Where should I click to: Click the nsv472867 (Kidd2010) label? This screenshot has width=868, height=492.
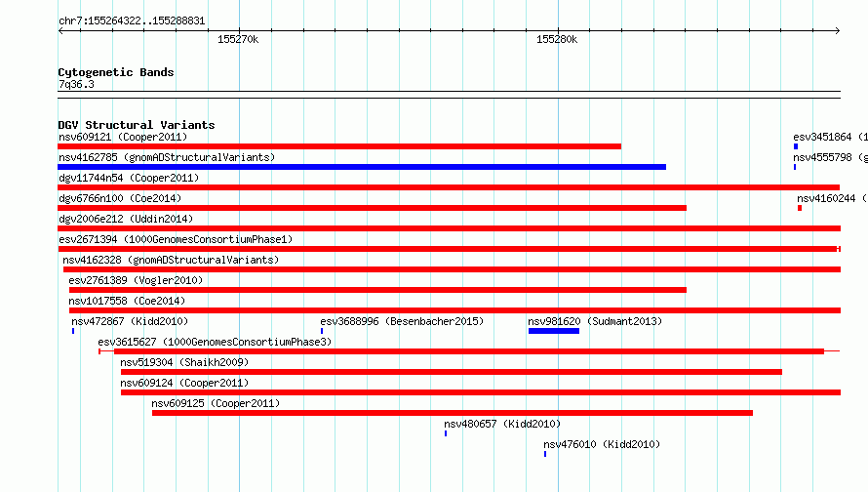[x=130, y=321]
